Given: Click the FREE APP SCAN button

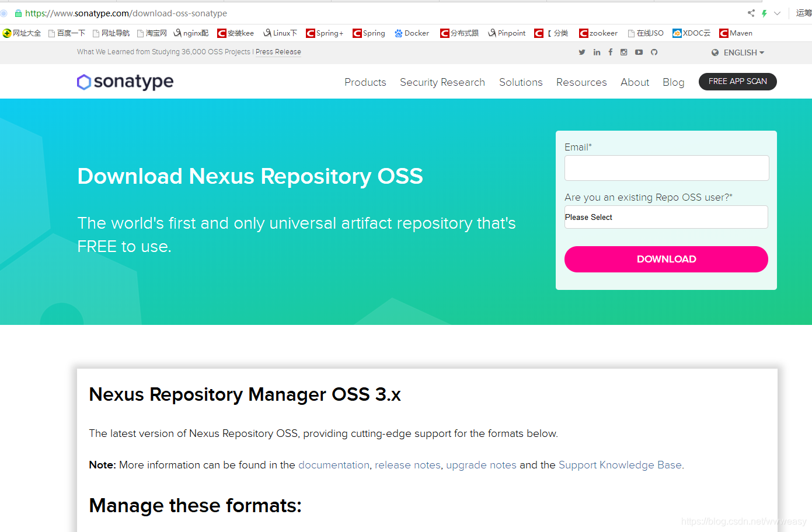Looking at the screenshot, I should [738, 82].
